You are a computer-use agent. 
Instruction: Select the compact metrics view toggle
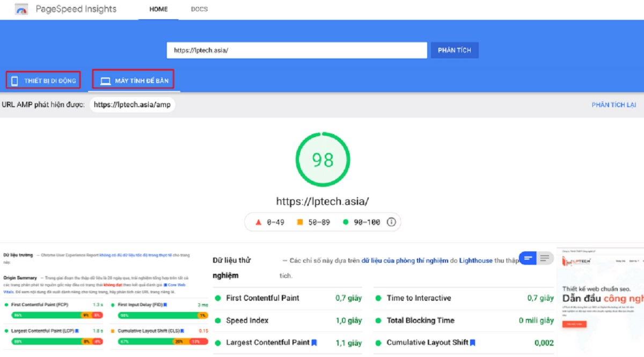[528, 258]
